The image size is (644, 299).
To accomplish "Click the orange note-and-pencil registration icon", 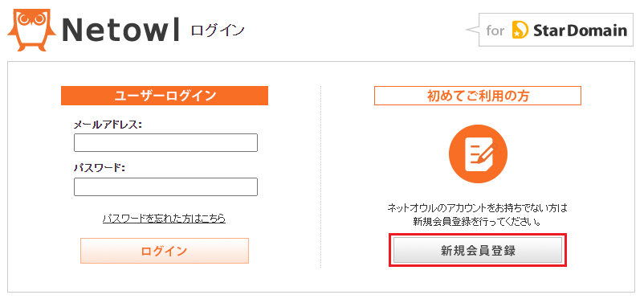I will click(x=478, y=154).
